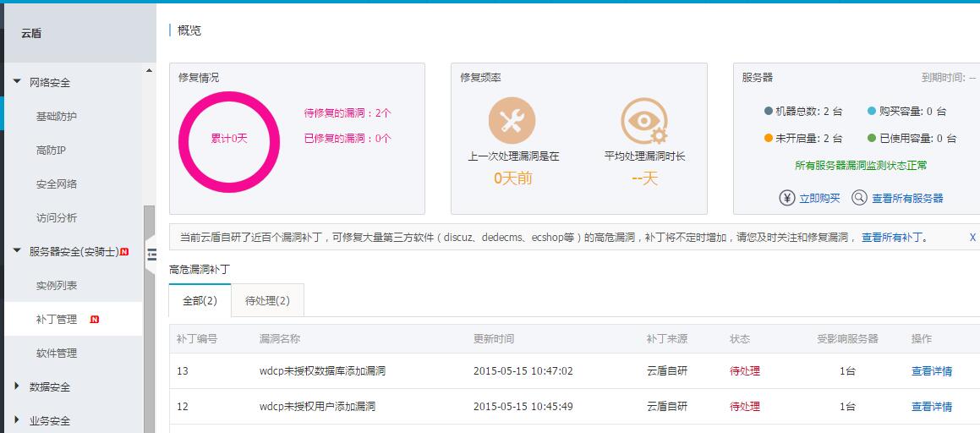
Task: Click the eye average handling time icon
Action: pyautogui.click(x=644, y=121)
